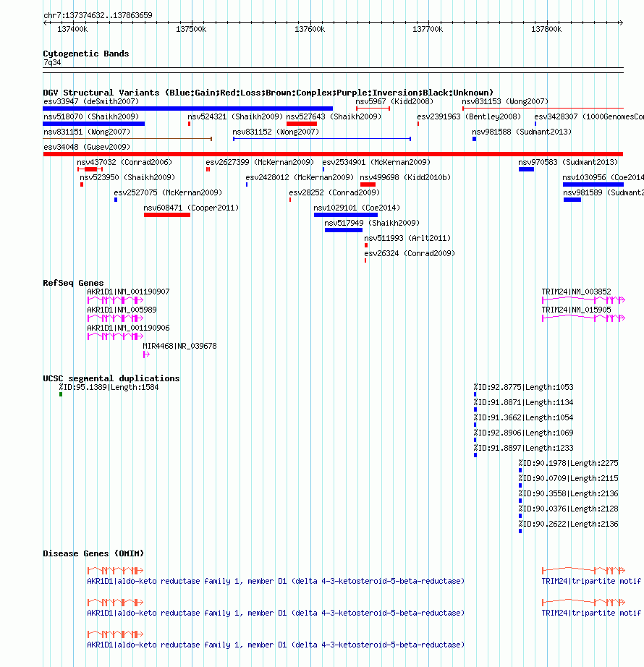Click the 137400k ruler tick label
This screenshot has height=667, width=644.
click(x=72, y=29)
